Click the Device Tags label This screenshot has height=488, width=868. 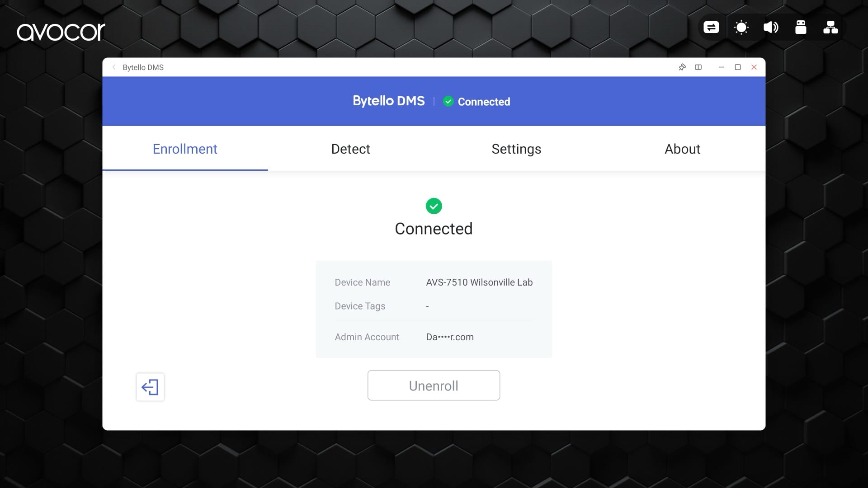[360, 306]
